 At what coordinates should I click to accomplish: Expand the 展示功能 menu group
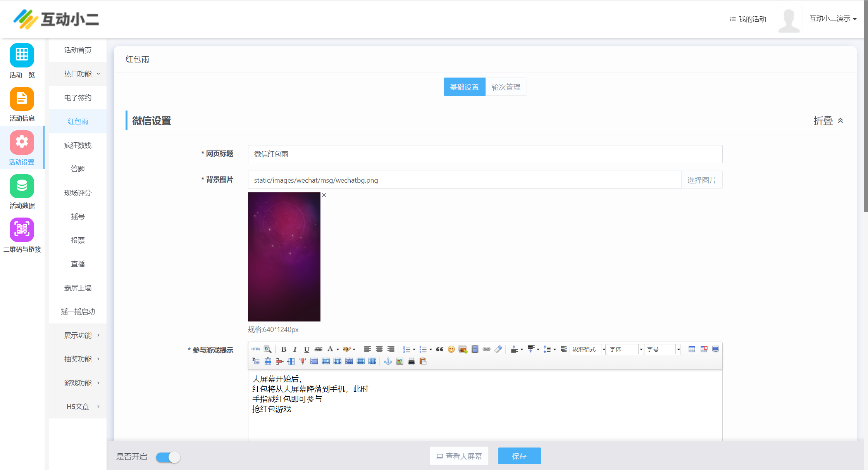(78, 335)
